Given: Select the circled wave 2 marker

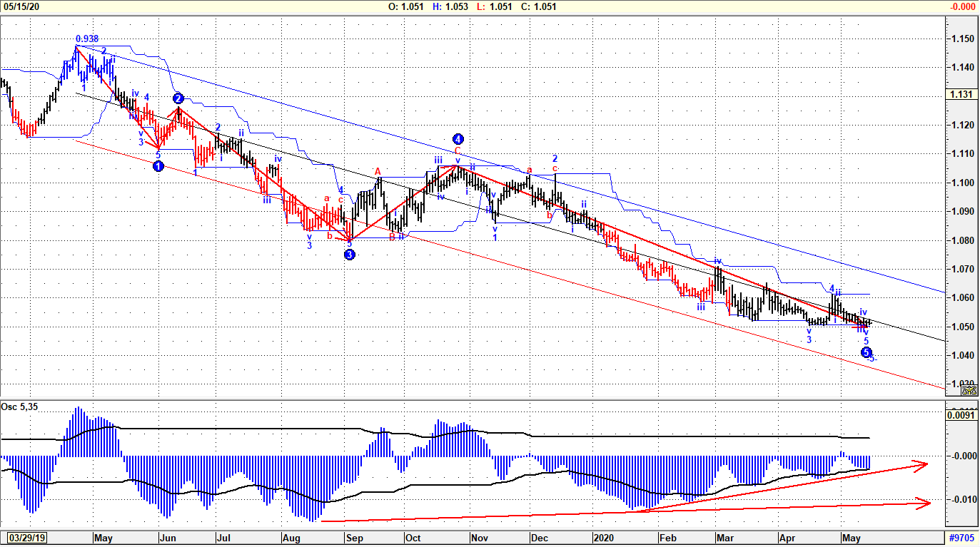Looking at the screenshot, I should [178, 99].
